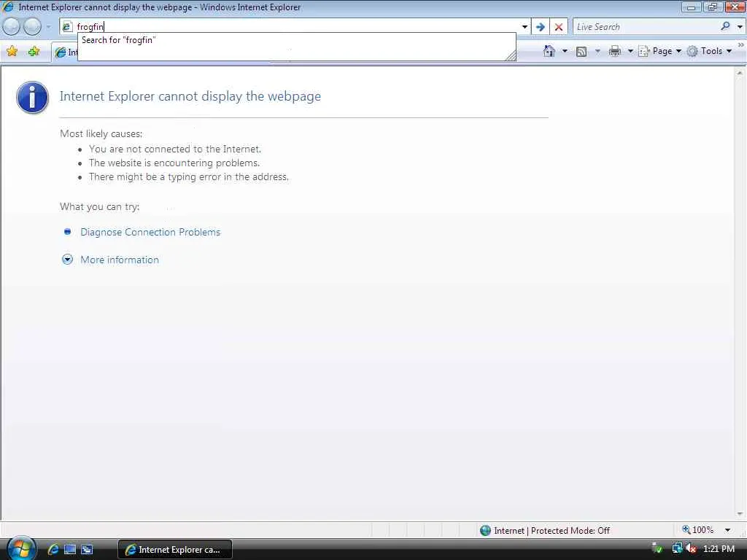747x560 pixels.
Task: Click 'The website is encountering problems' text
Action: [174, 163]
